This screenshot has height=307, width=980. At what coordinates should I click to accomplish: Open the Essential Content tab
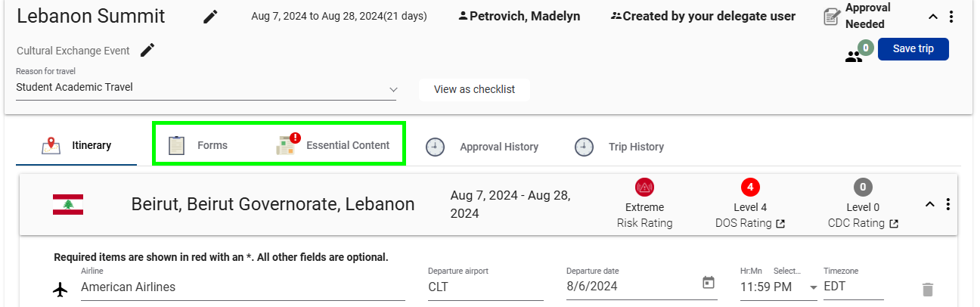333,145
